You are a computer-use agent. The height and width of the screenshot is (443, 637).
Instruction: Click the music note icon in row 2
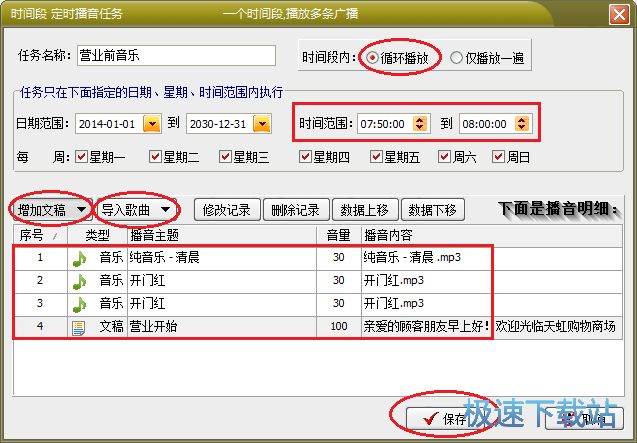click(x=80, y=281)
